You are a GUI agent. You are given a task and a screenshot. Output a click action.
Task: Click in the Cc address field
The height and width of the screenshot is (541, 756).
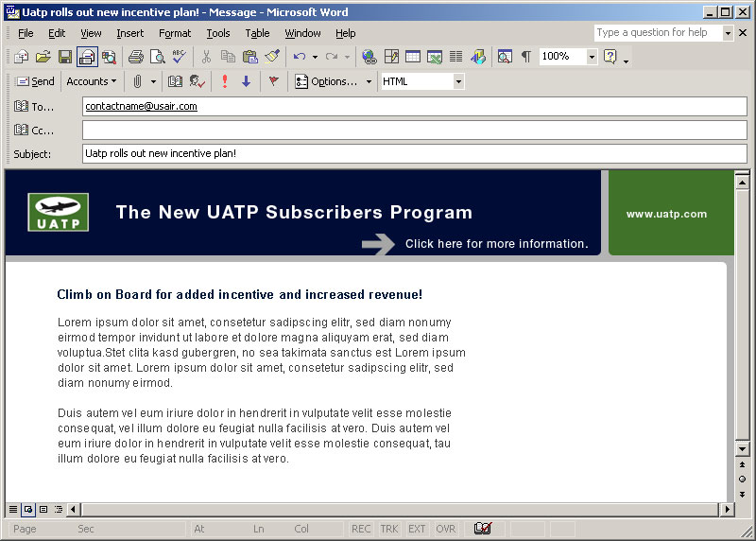point(414,131)
